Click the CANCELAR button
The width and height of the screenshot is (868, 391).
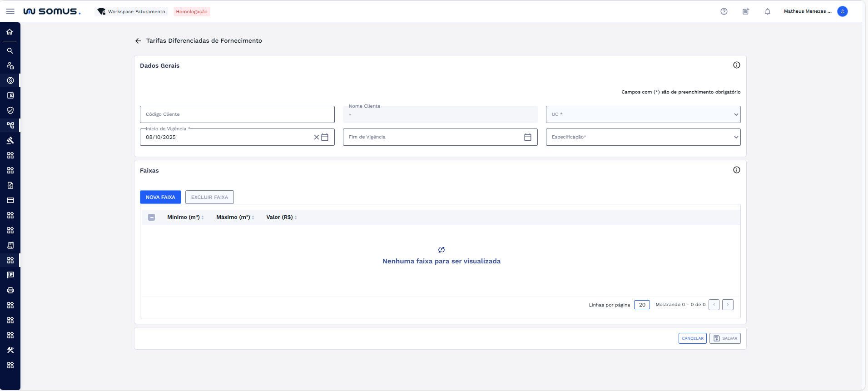(692, 338)
